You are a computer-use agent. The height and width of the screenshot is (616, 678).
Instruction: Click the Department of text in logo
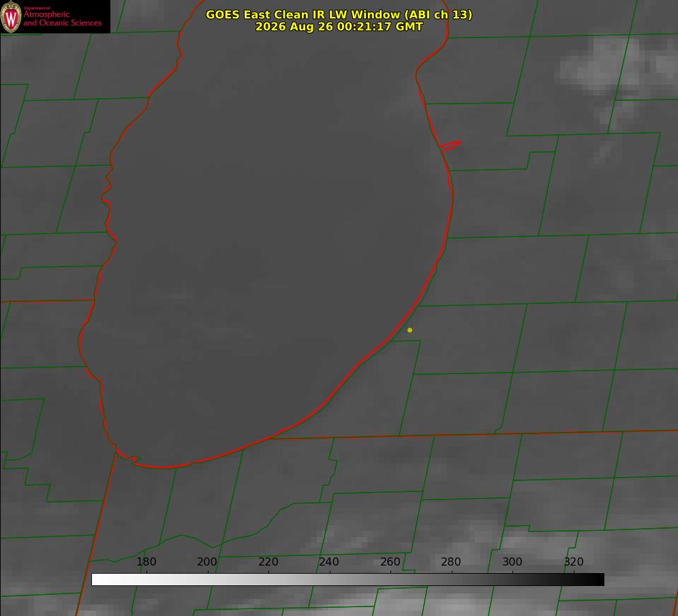pyautogui.click(x=37, y=8)
